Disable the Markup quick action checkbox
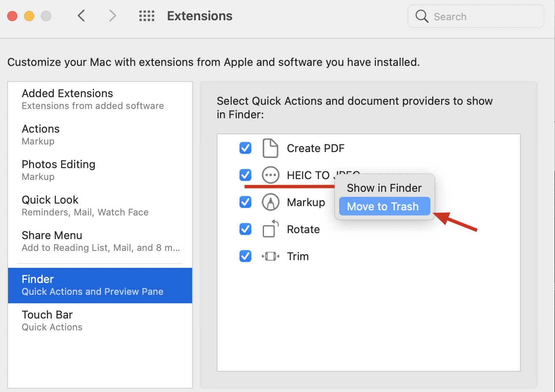Viewport: 555px width, 392px height. click(245, 202)
